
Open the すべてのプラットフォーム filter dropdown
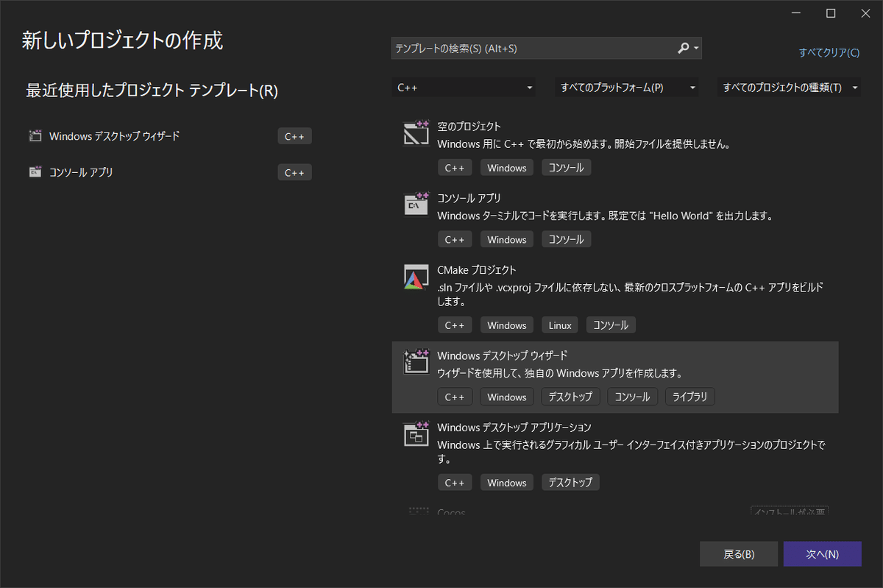coord(626,88)
